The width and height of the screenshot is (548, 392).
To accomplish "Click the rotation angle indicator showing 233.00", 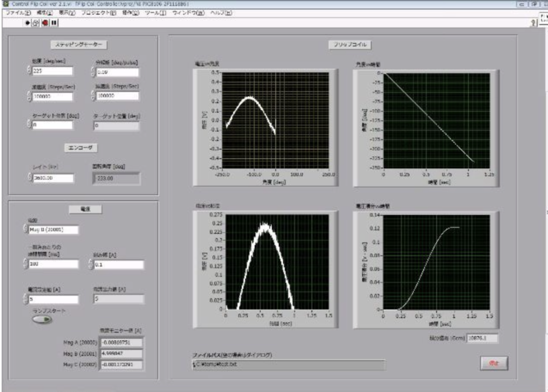I will click(117, 179).
